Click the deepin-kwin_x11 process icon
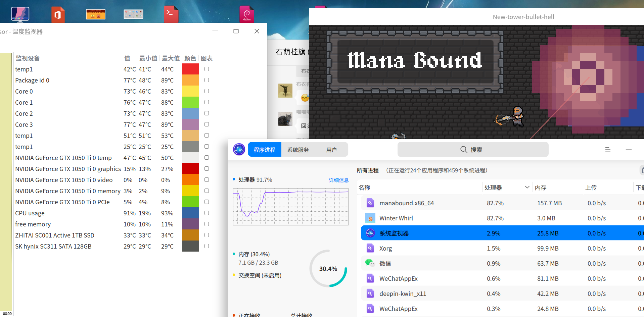 [x=370, y=294]
